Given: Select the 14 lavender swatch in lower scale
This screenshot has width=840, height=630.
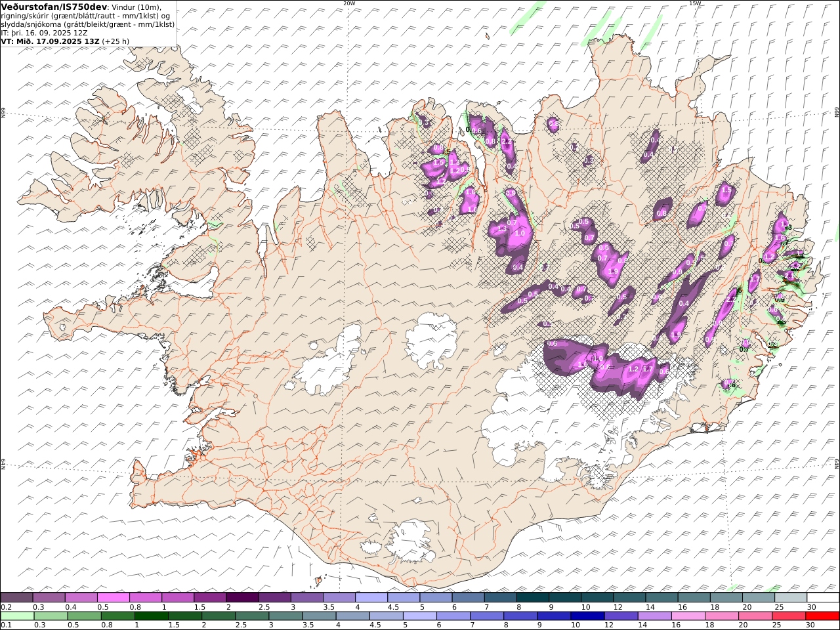Looking at the screenshot, I should click(x=654, y=616).
